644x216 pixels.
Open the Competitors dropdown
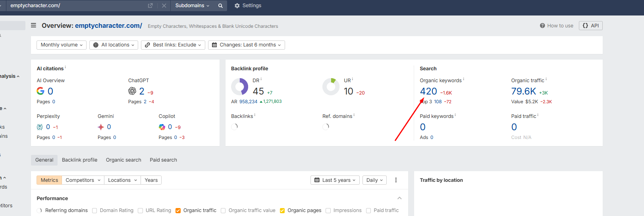click(83, 180)
